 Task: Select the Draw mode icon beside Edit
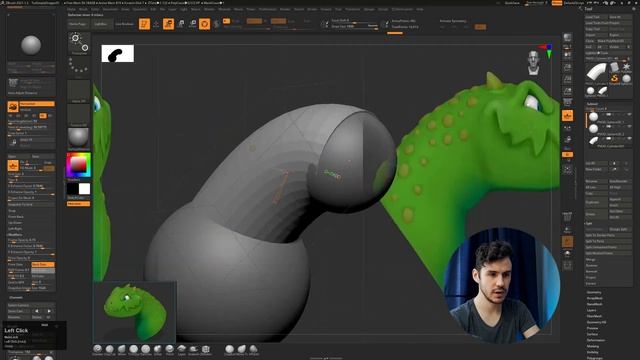pyautogui.click(x=156, y=24)
